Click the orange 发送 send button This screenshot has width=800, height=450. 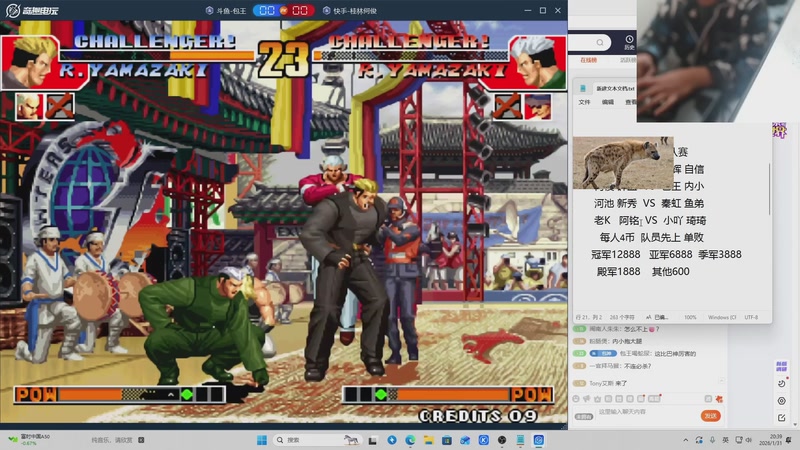click(x=711, y=416)
